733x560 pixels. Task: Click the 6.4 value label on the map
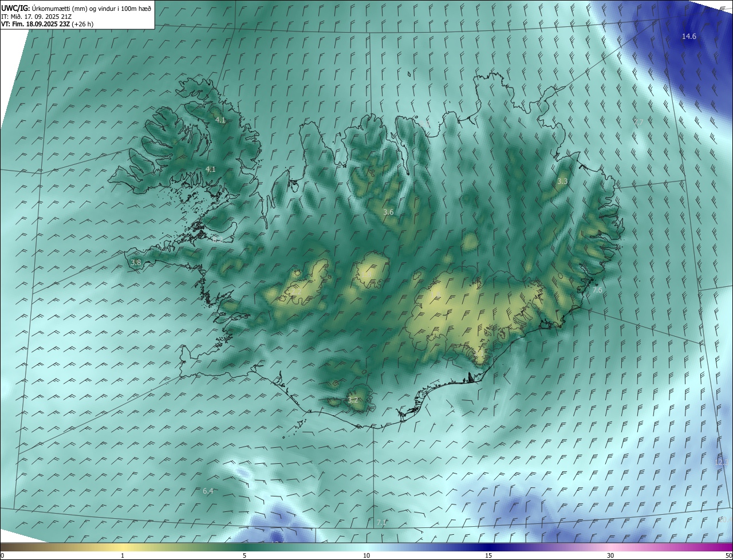click(208, 491)
